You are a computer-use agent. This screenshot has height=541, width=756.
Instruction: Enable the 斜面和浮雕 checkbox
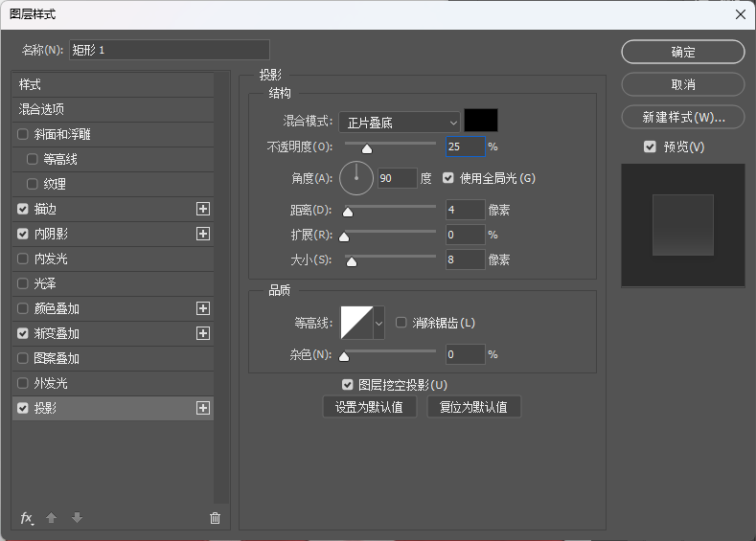click(23, 134)
